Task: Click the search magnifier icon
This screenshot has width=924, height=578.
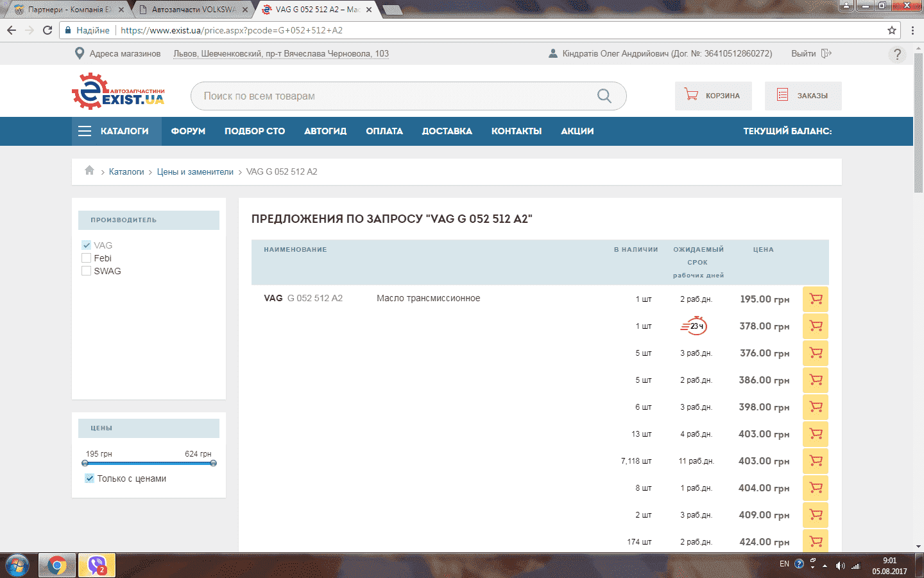Action: pyautogui.click(x=604, y=96)
